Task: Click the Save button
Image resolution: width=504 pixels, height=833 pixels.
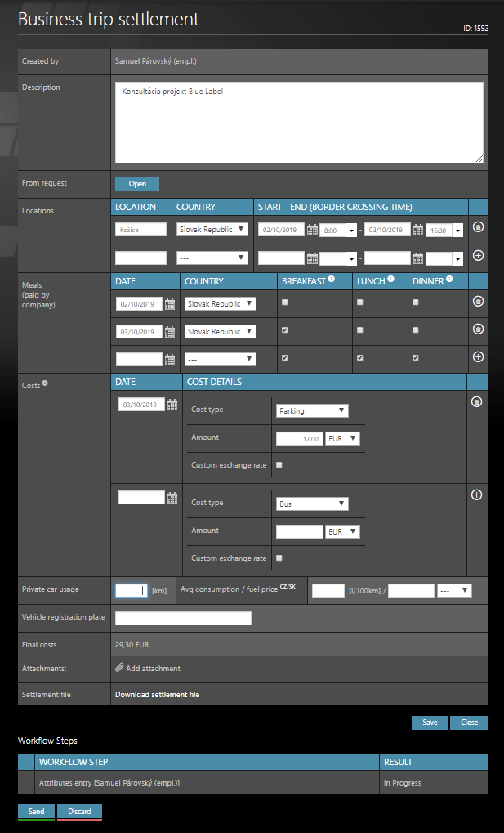Action: tap(430, 723)
